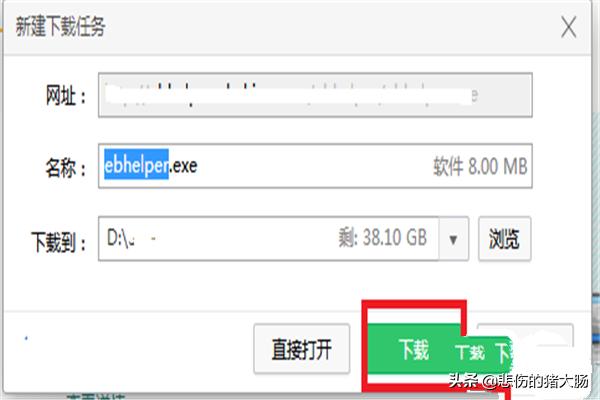Click the 名称 label
The height and width of the screenshot is (400, 600).
(66, 168)
